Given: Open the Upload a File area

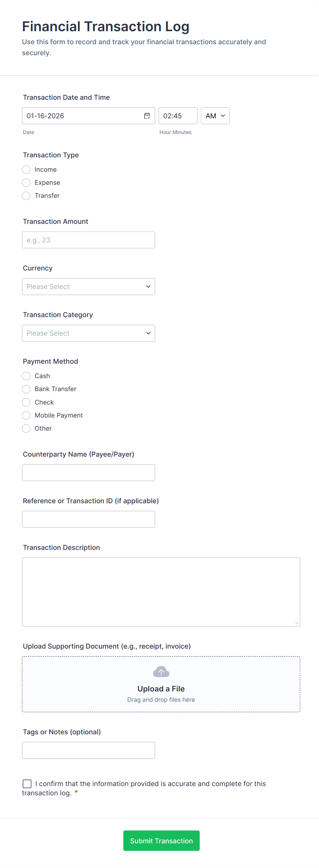Looking at the screenshot, I should 161,688.
